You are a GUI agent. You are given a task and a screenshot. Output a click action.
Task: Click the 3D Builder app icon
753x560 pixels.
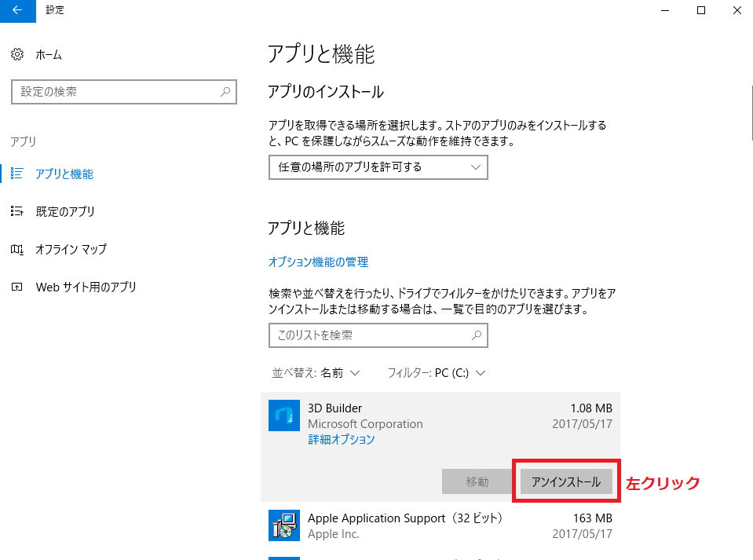pos(284,415)
